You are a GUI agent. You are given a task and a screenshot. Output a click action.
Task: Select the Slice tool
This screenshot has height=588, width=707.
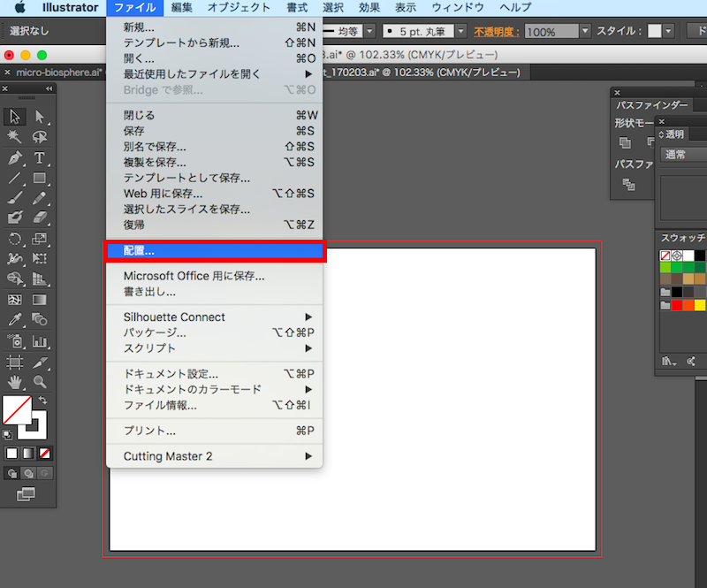[x=40, y=362]
